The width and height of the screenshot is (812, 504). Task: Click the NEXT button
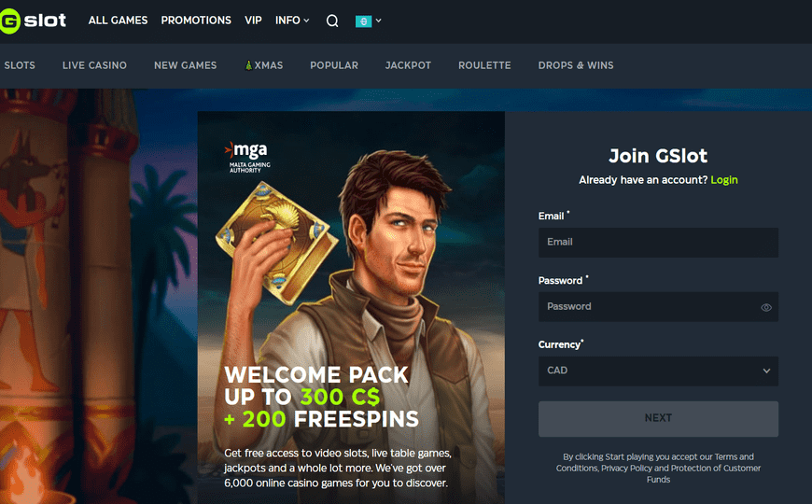658,418
